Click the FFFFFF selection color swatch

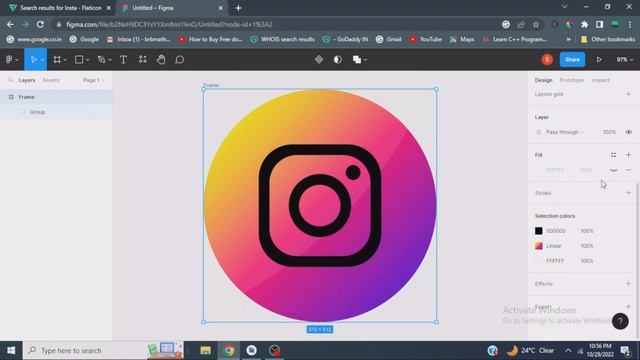pyautogui.click(x=539, y=261)
